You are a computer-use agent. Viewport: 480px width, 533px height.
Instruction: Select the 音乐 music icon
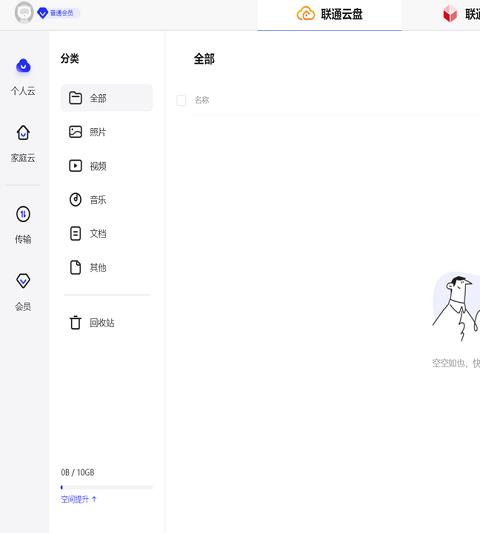pos(75,200)
